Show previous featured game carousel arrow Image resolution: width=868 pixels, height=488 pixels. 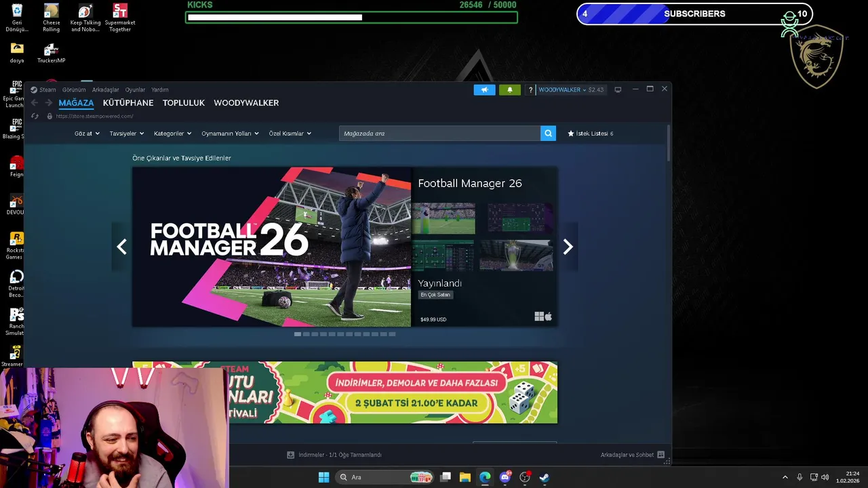click(121, 247)
